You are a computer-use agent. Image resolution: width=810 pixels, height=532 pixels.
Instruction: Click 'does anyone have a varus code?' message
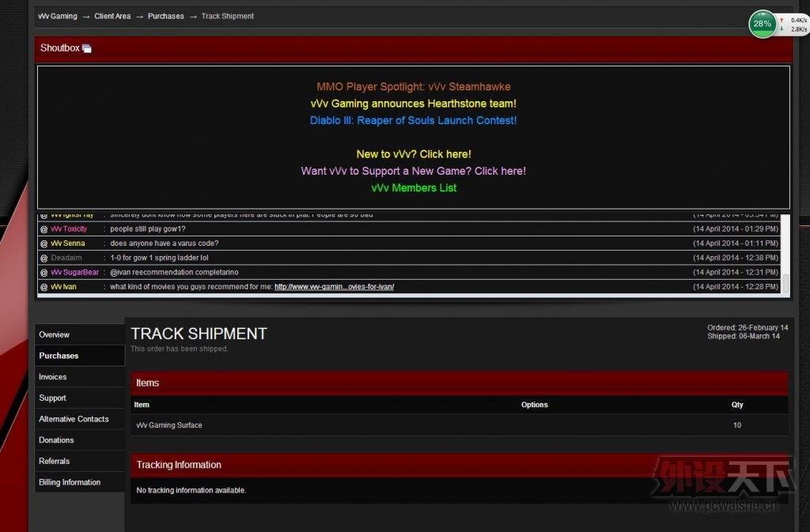click(x=165, y=243)
